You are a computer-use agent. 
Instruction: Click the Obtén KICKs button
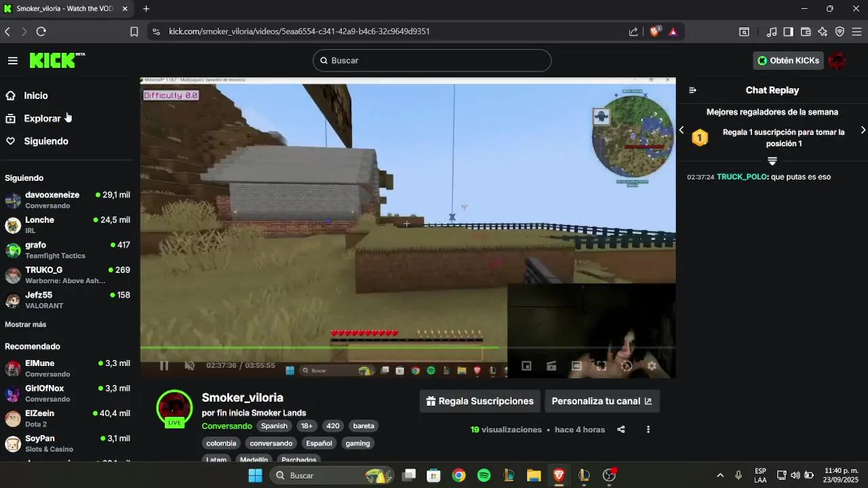pos(788,60)
